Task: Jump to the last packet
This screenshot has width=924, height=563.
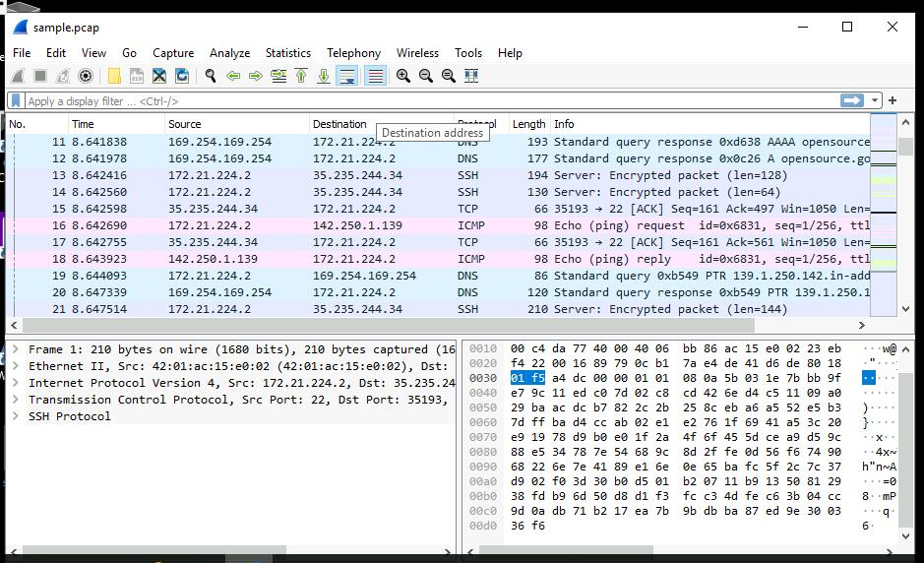Action: (324, 76)
